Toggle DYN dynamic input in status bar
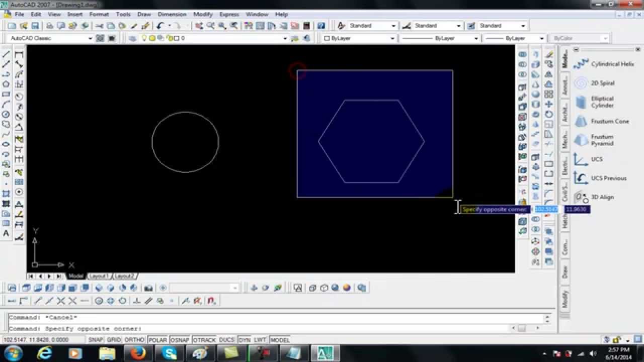 coord(245,340)
